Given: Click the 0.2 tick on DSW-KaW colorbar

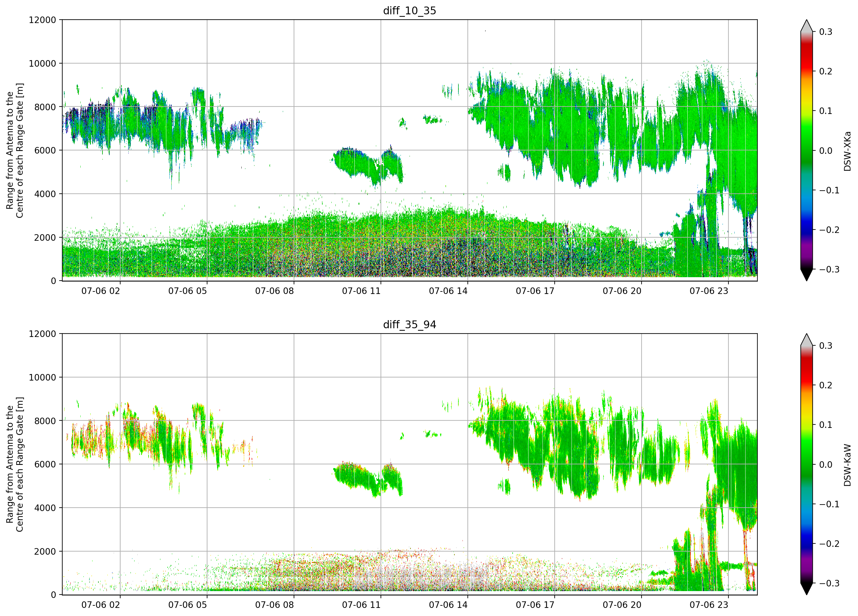Looking at the screenshot, I should [x=826, y=385].
